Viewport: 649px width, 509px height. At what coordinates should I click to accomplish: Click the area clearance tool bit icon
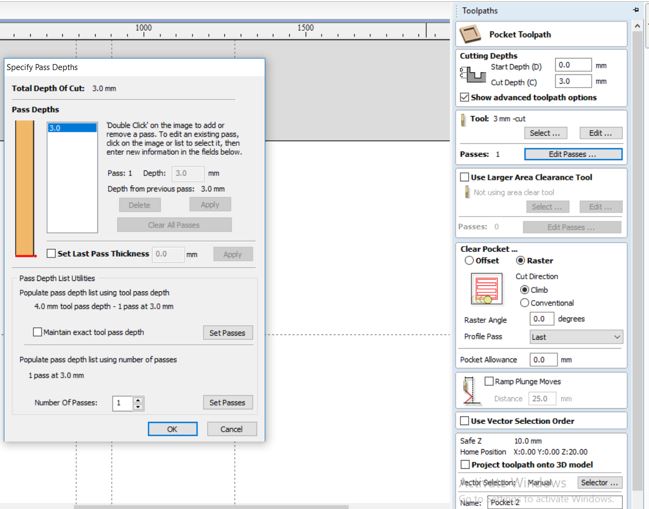click(467, 192)
